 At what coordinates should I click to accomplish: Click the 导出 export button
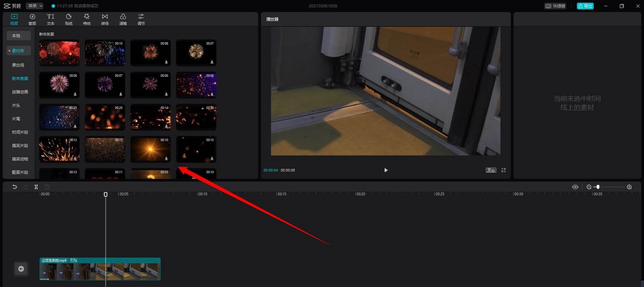585,6
